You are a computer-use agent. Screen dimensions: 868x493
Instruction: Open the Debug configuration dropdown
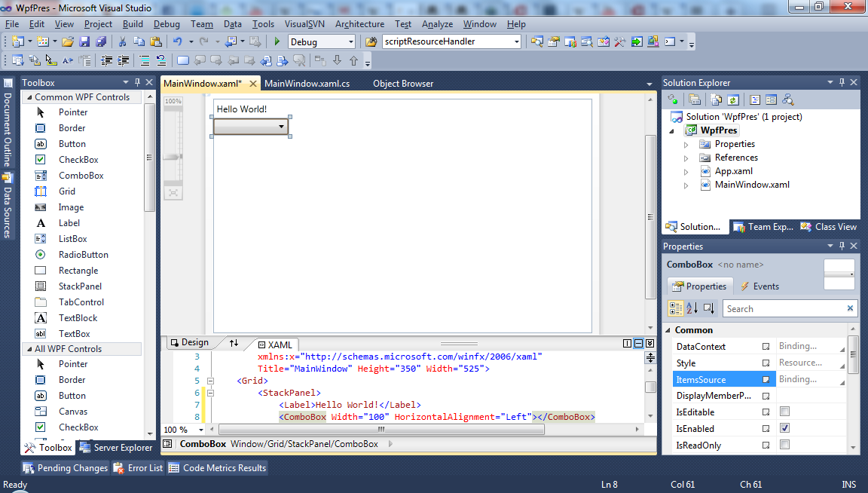coord(350,41)
